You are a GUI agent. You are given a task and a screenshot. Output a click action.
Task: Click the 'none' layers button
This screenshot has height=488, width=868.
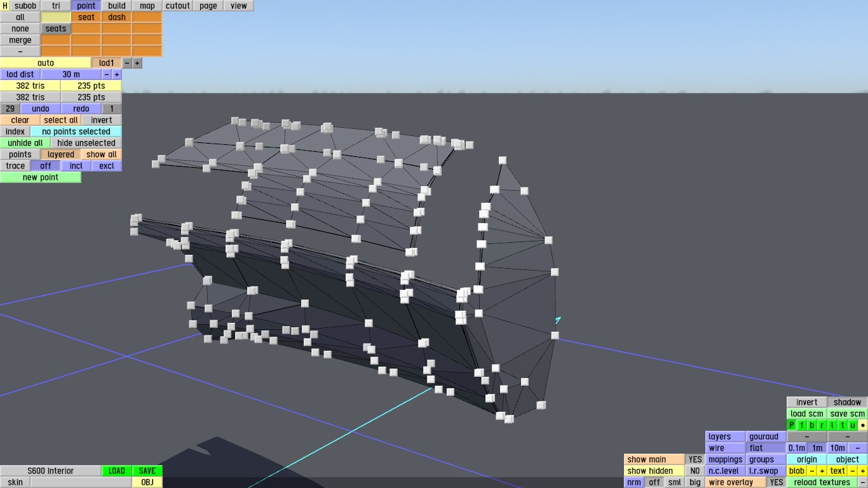(20, 29)
